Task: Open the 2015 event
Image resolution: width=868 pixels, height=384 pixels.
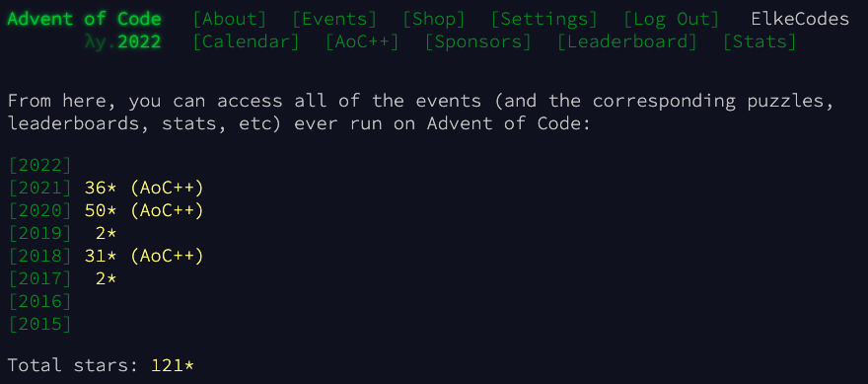Action: [40, 324]
